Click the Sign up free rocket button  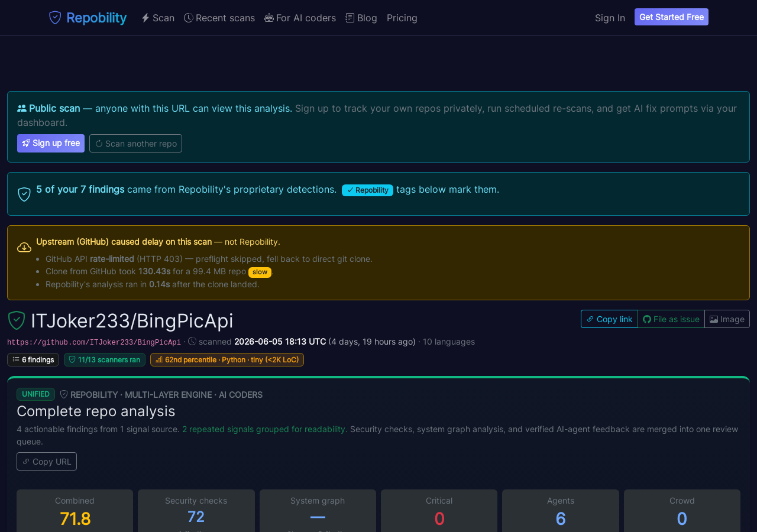[51, 143]
